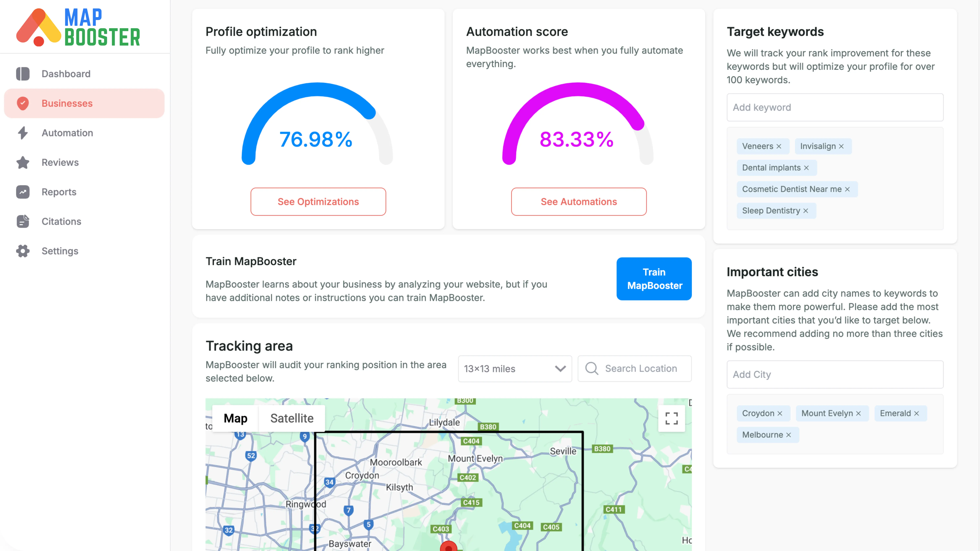
Task: Click the Tracking area heading
Action: click(249, 346)
